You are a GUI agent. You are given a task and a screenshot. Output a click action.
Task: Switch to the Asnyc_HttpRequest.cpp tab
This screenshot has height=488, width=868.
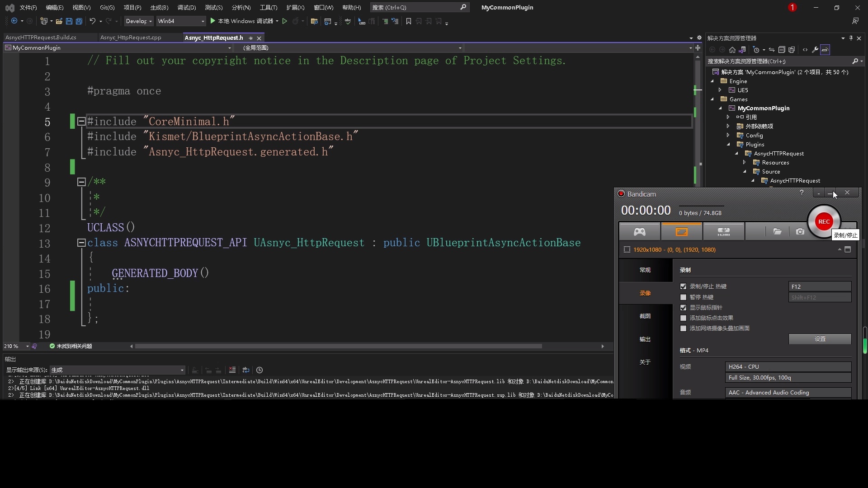(x=132, y=38)
